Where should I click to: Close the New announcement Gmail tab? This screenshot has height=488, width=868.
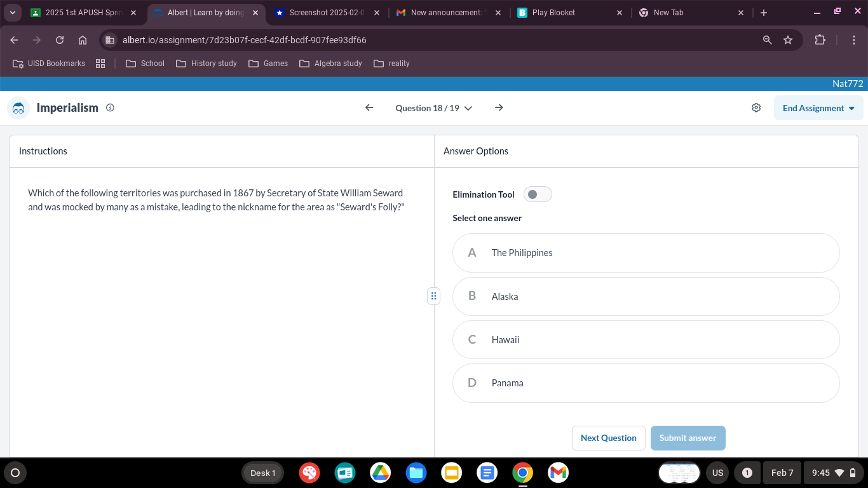click(x=498, y=13)
